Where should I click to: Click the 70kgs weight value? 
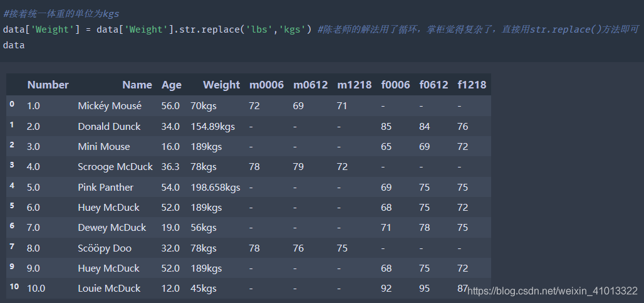tap(204, 107)
